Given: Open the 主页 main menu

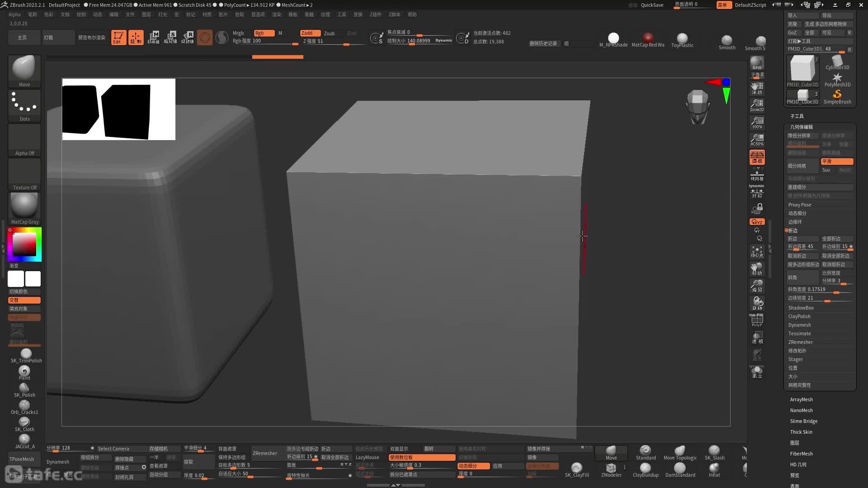Looking at the screenshot, I should point(22,38).
